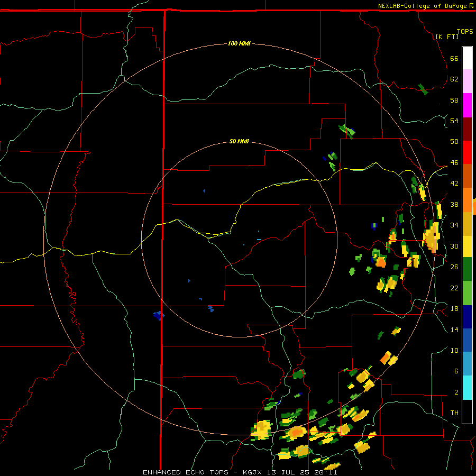
Task: Click the black TH legend swatch
Action: (467, 411)
